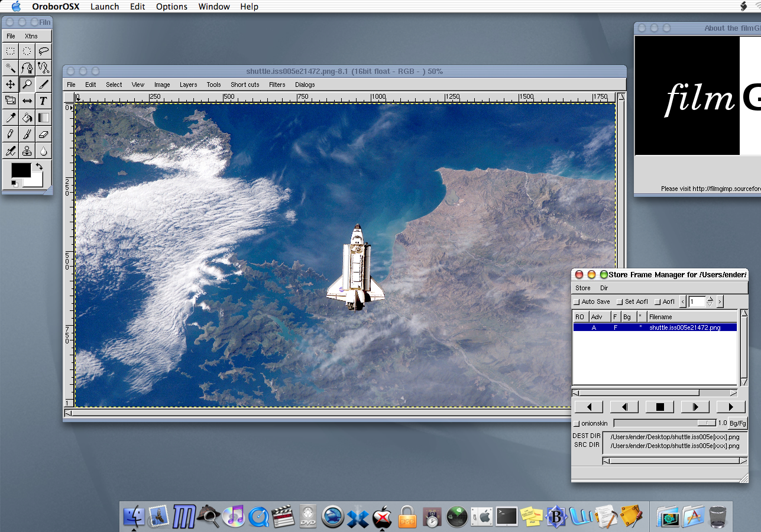761x532 pixels.
Task: Select the shuttle.iss005e21472.png row
Action: [655, 327]
